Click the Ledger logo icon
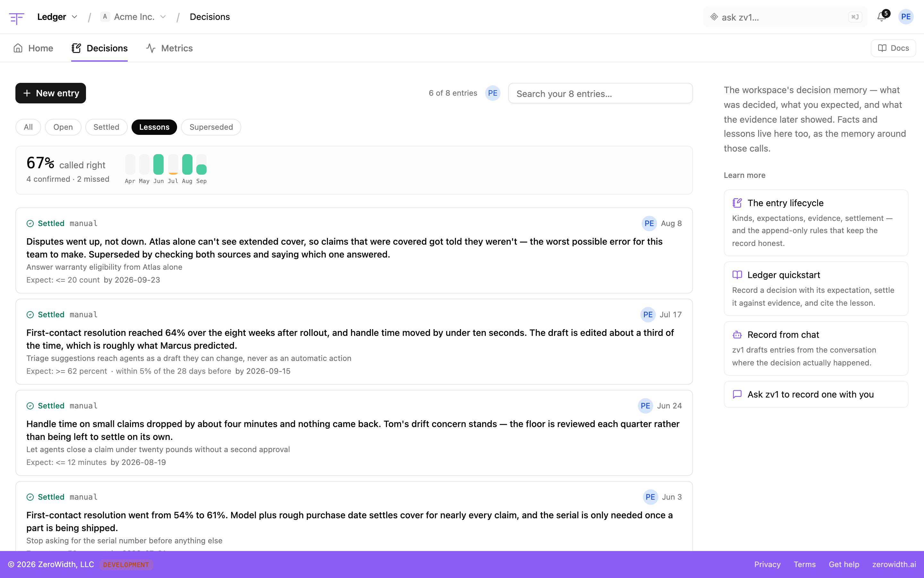 pos(16,18)
